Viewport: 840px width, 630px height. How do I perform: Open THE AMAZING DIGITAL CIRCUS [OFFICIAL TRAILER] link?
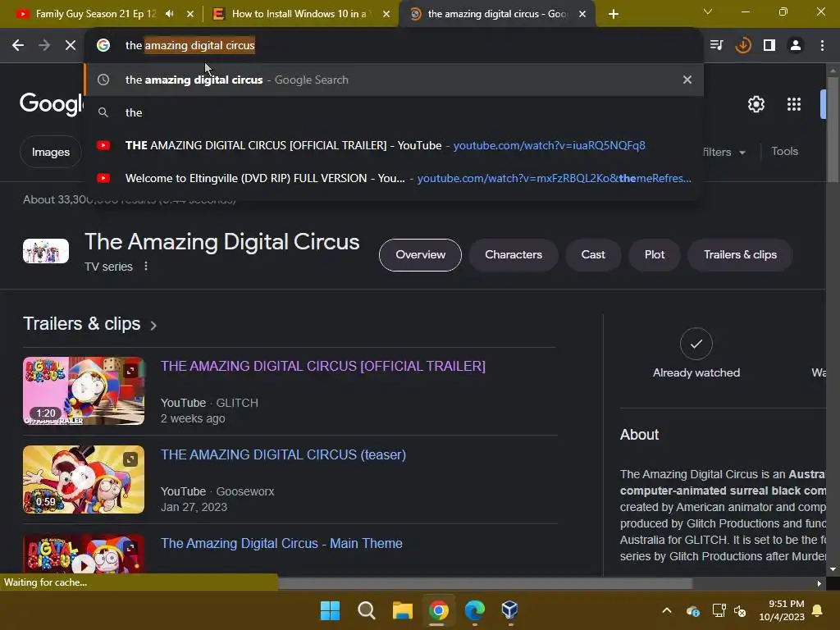click(323, 366)
